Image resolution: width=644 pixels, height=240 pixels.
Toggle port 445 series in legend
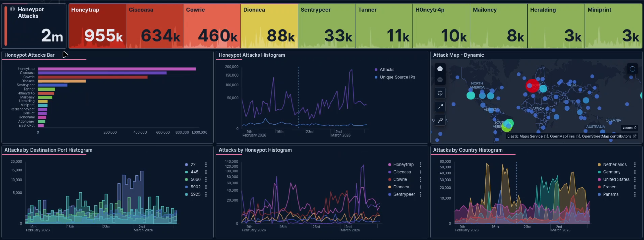pos(194,172)
